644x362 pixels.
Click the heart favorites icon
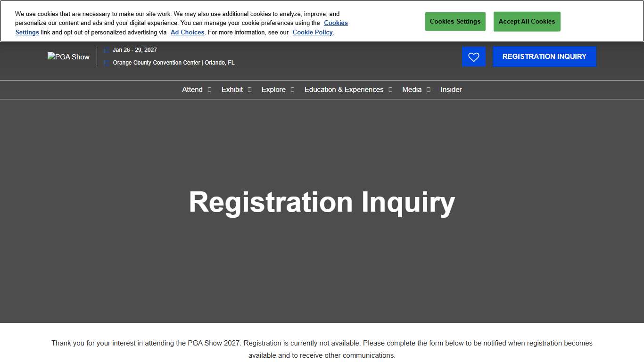pyautogui.click(x=473, y=57)
